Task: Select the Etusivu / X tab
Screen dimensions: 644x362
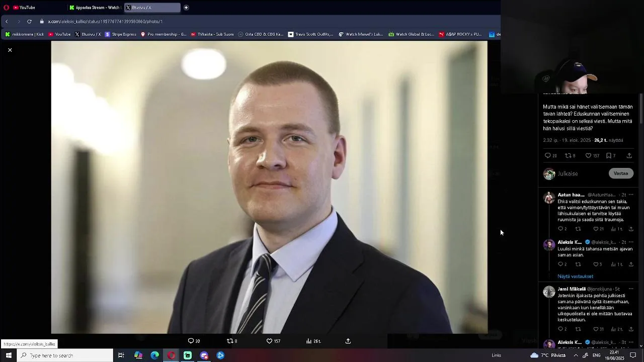Action: coord(152,8)
